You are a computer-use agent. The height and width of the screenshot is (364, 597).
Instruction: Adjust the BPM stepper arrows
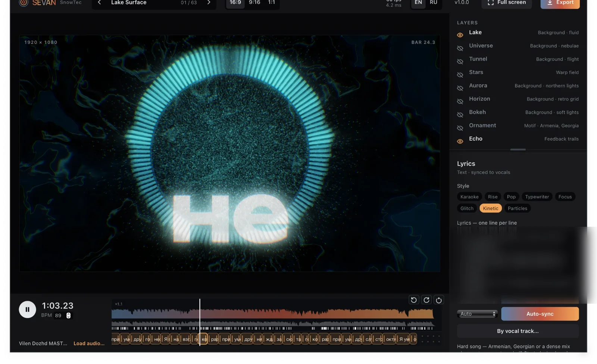tap(68, 316)
